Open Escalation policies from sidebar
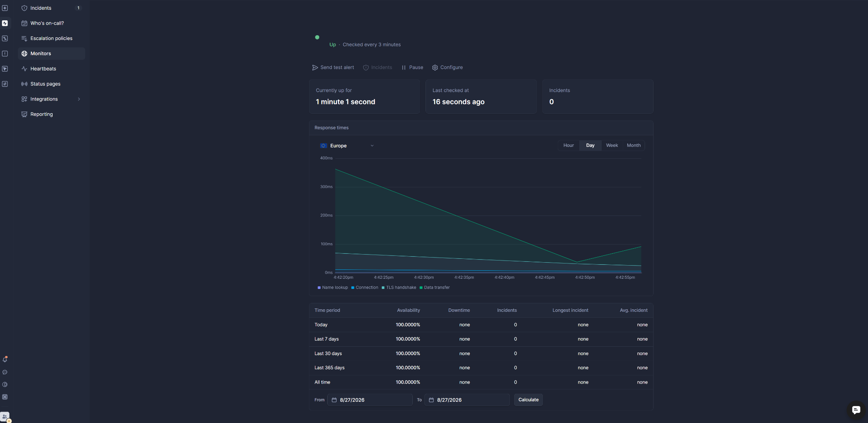Image resolution: width=868 pixels, height=423 pixels. 51,38
